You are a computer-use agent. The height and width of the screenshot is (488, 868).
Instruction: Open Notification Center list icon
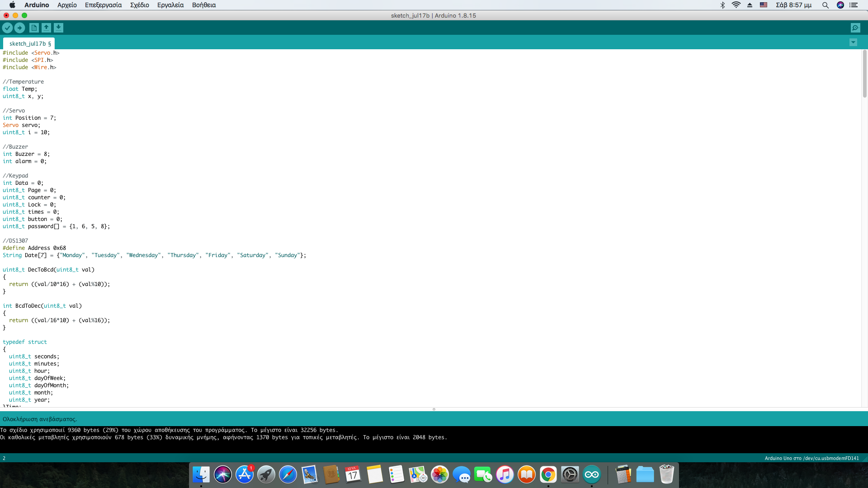854,5
